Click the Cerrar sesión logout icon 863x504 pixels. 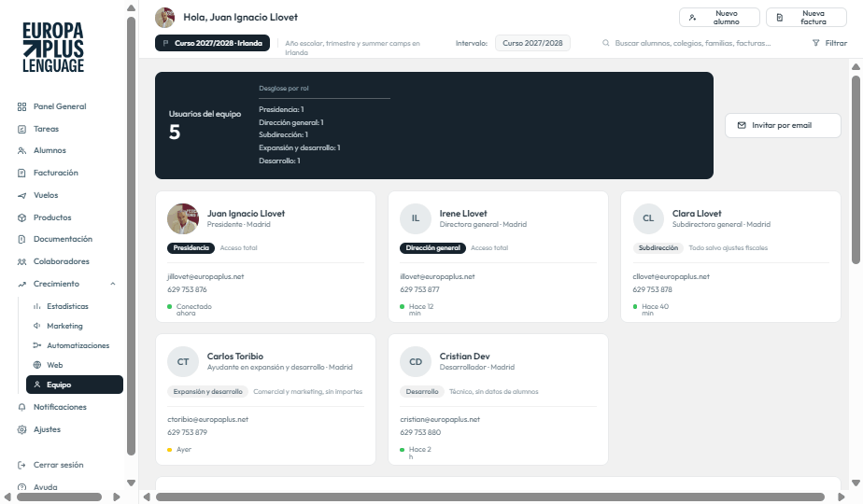click(22, 465)
